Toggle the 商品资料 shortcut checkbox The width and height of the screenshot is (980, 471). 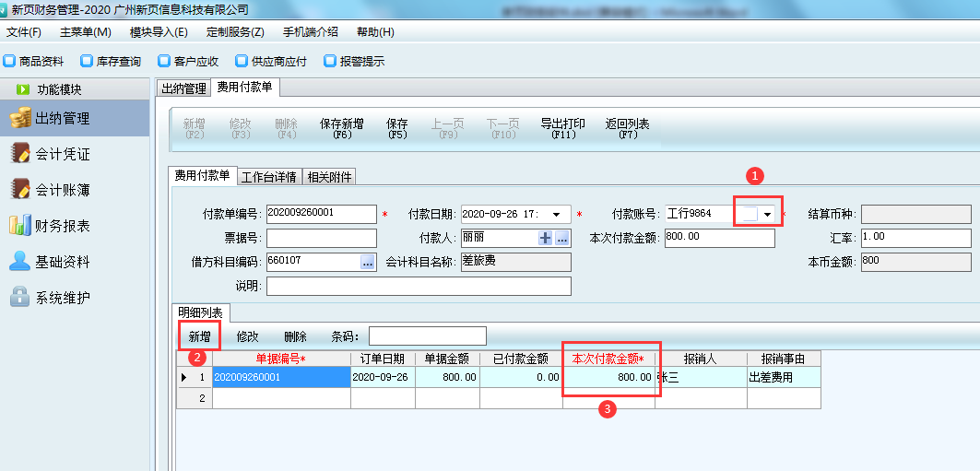pyautogui.click(x=9, y=62)
